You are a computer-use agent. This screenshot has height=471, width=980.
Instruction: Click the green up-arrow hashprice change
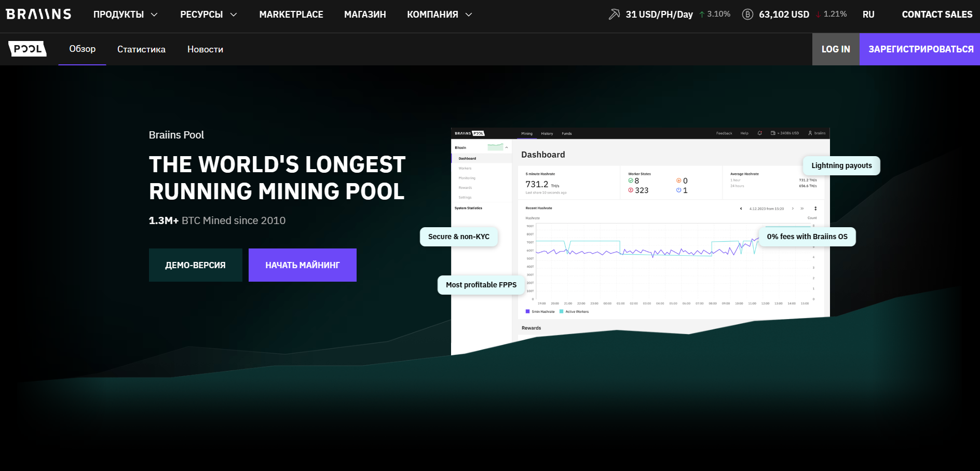point(715,14)
